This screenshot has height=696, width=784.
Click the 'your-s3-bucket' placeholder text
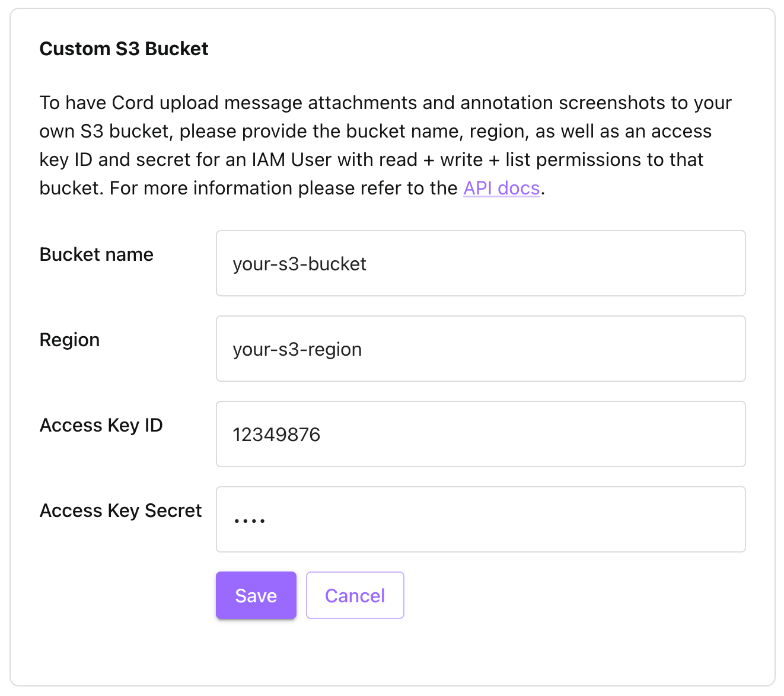point(299,264)
